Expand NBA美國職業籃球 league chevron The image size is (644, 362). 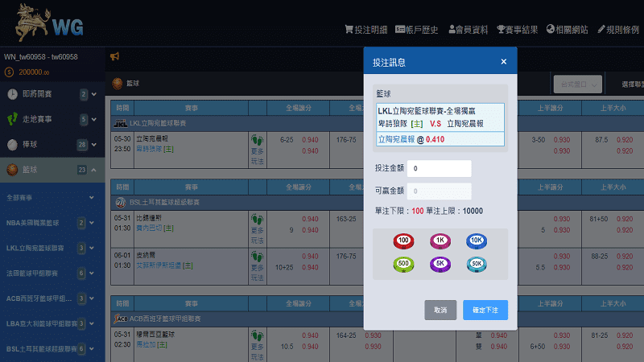91,223
